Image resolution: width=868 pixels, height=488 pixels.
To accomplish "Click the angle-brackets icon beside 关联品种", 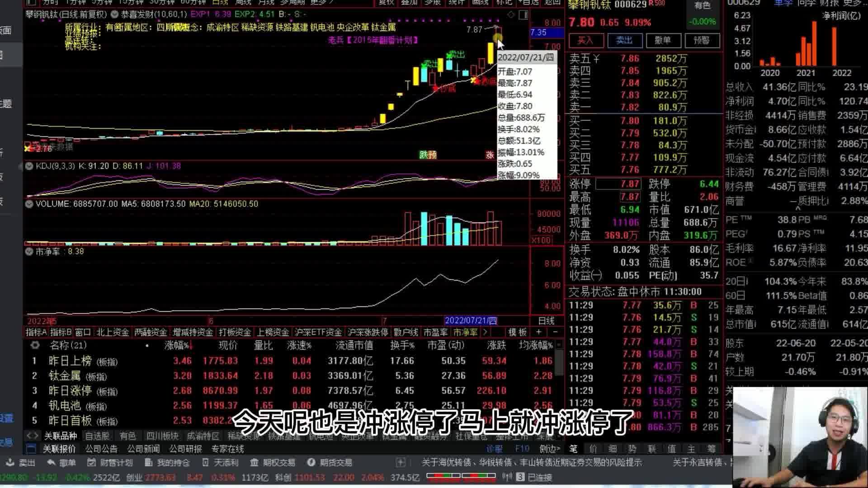I will pos(32,436).
